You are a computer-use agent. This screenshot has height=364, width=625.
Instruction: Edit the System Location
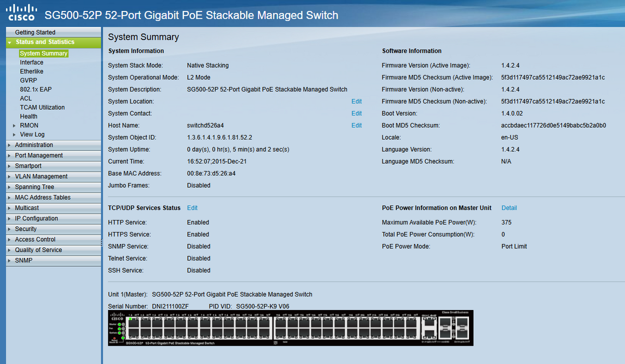(x=356, y=101)
